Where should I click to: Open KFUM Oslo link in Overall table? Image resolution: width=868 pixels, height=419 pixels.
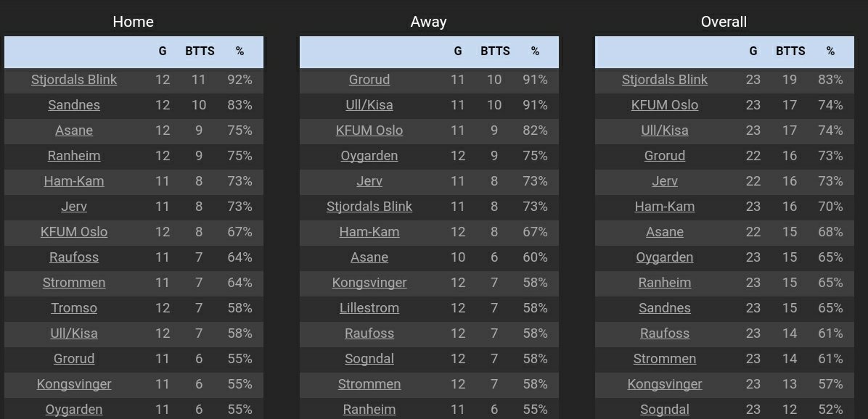click(x=665, y=105)
